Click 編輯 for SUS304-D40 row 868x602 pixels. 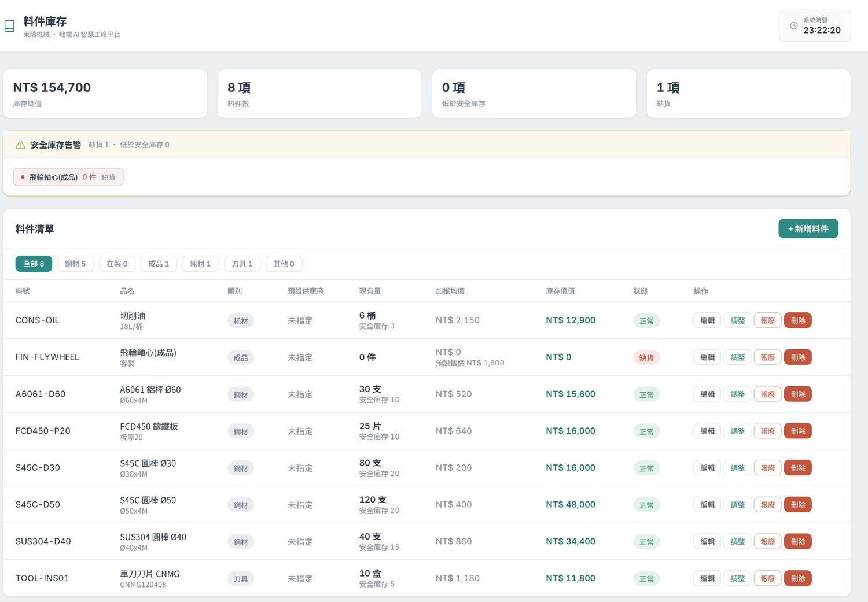point(707,542)
